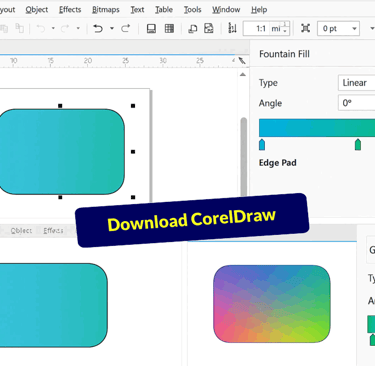Open the Text menu
This screenshot has width=375, height=366.
137,10
